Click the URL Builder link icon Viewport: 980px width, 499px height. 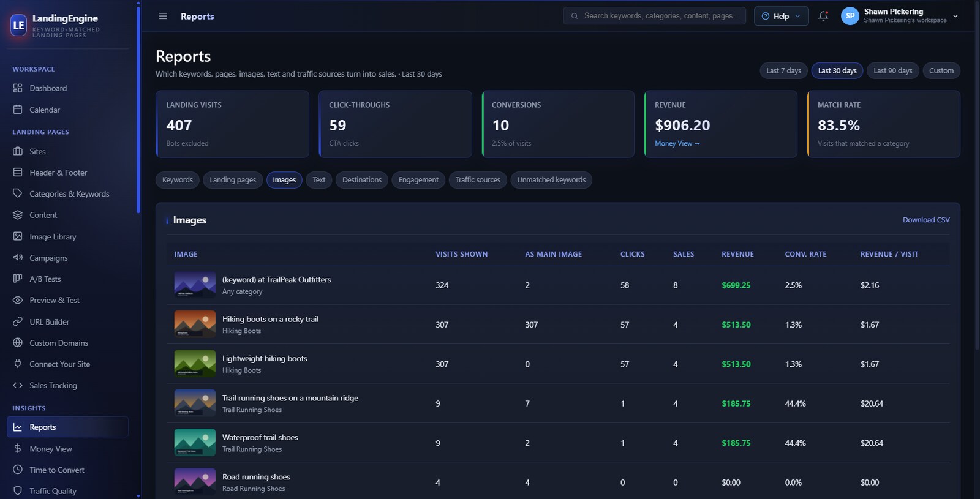(x=18, y=321)
